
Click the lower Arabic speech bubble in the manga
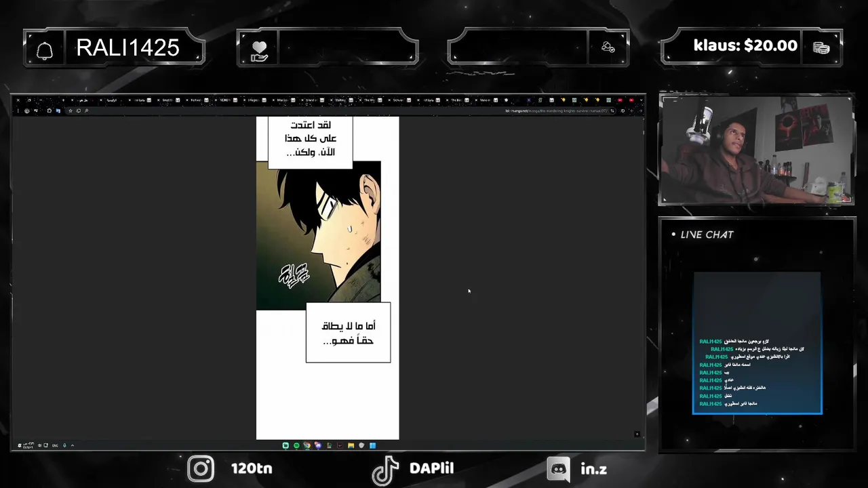click(348, 332)
